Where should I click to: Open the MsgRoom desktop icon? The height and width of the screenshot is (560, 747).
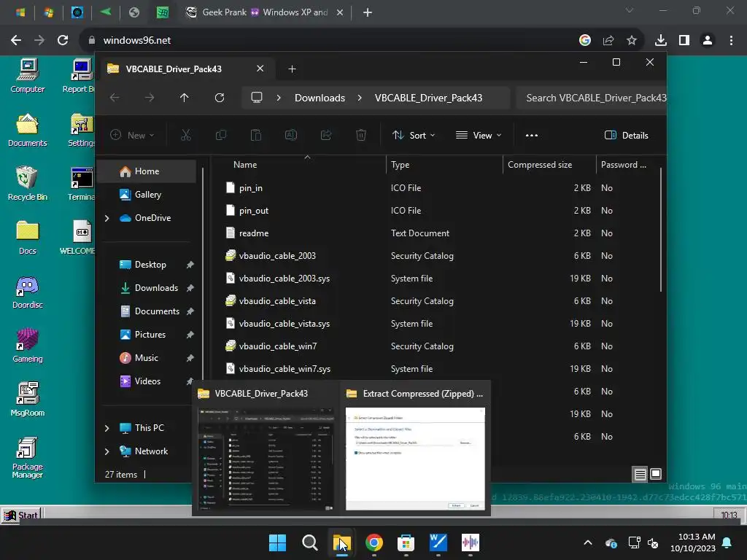(27, 399)
